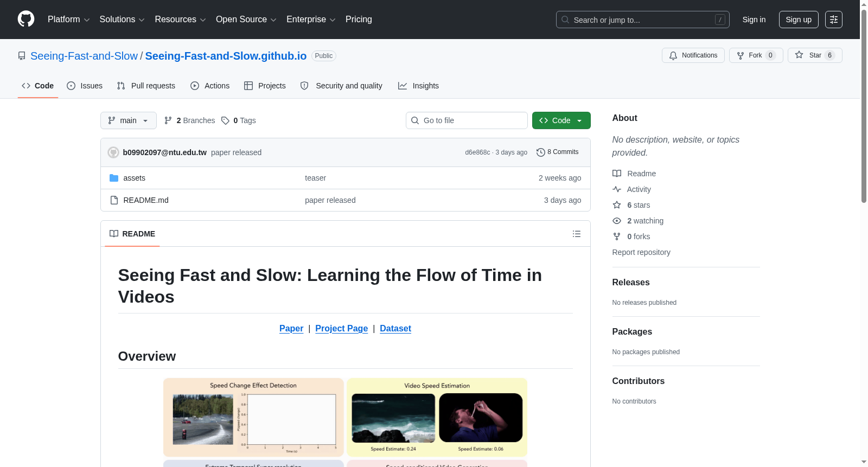Open the Security and quality tab
This screenshot has width=868, height=467.
(341, 86)
